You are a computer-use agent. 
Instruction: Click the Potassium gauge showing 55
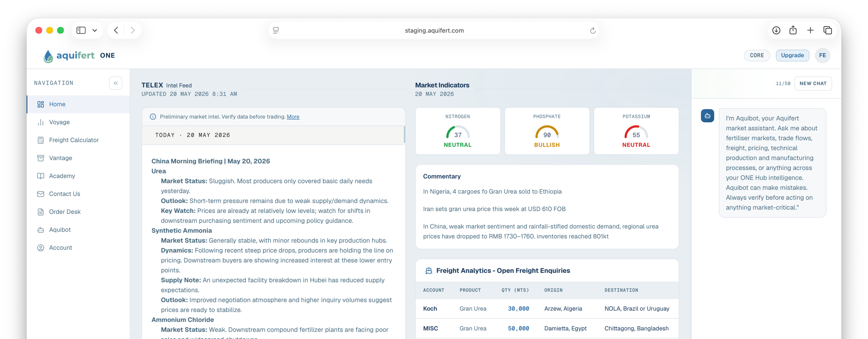click(636, 131)
